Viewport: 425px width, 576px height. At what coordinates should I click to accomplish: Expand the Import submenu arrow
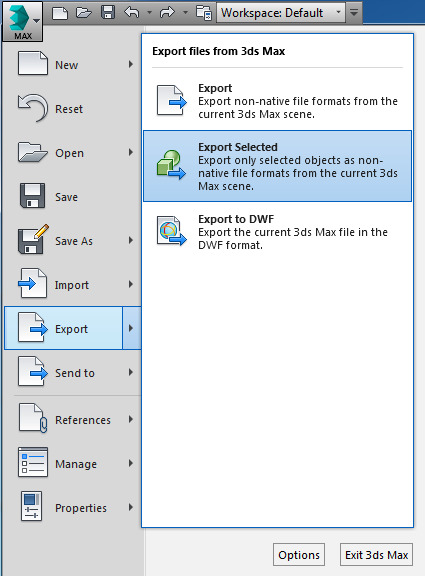click(x=131, y=285)
